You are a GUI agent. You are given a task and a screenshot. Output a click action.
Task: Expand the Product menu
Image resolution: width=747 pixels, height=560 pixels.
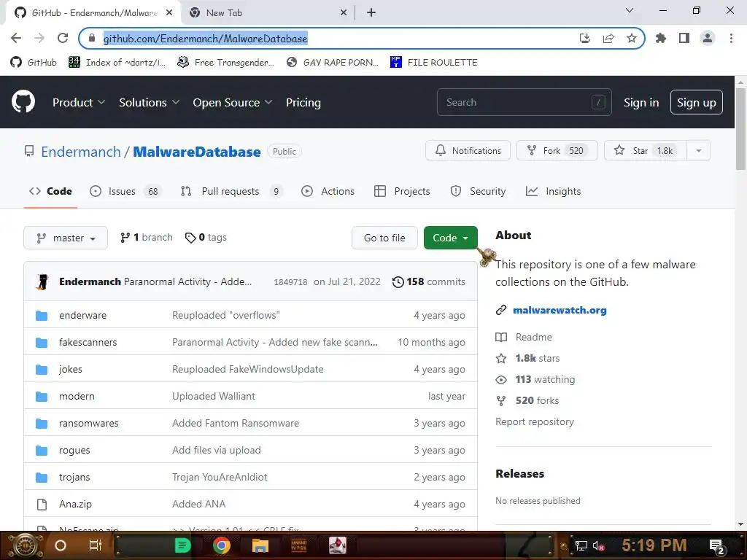[x=79, y=102]
